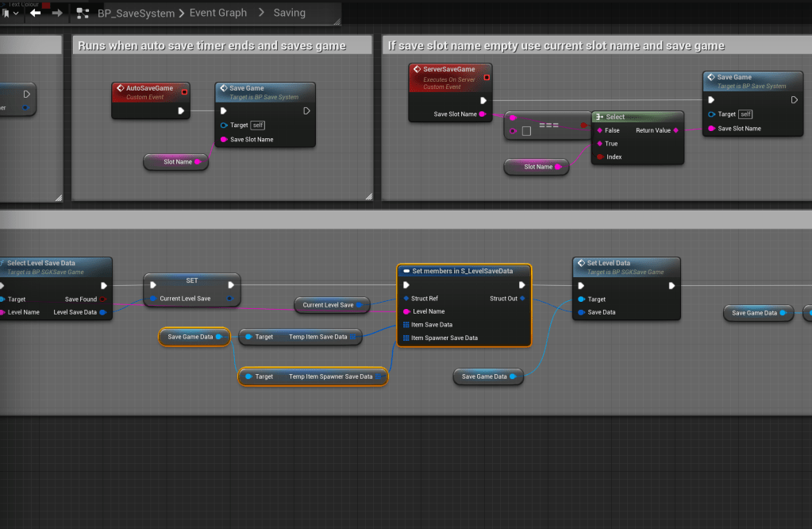Screen dimensions: 812x529
Task: Click the Struct Out pin
Action: [522, 299]
